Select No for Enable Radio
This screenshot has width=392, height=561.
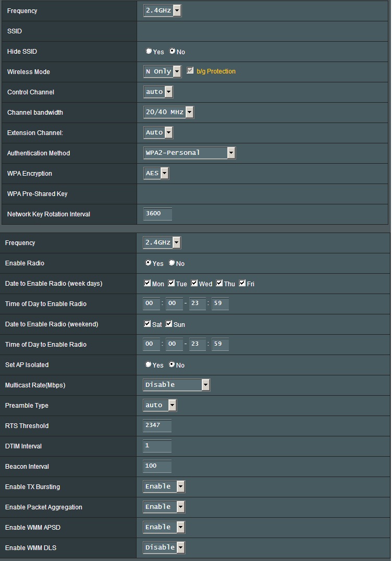pyautogui.click(x=171, y=263)
